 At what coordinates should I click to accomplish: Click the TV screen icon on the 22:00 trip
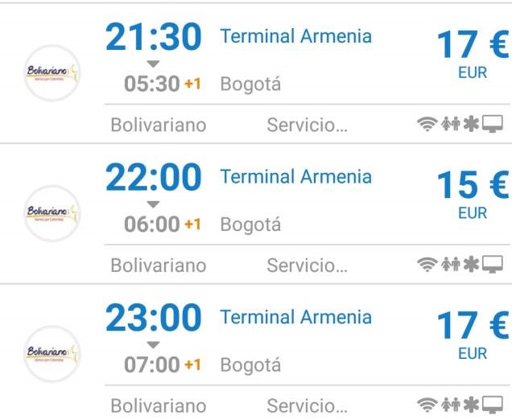[493, 265]
